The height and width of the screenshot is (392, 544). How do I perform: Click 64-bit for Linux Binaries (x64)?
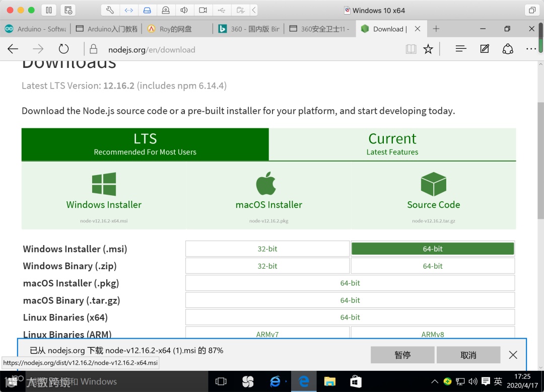pyautogui.click(x=350, y=317)
